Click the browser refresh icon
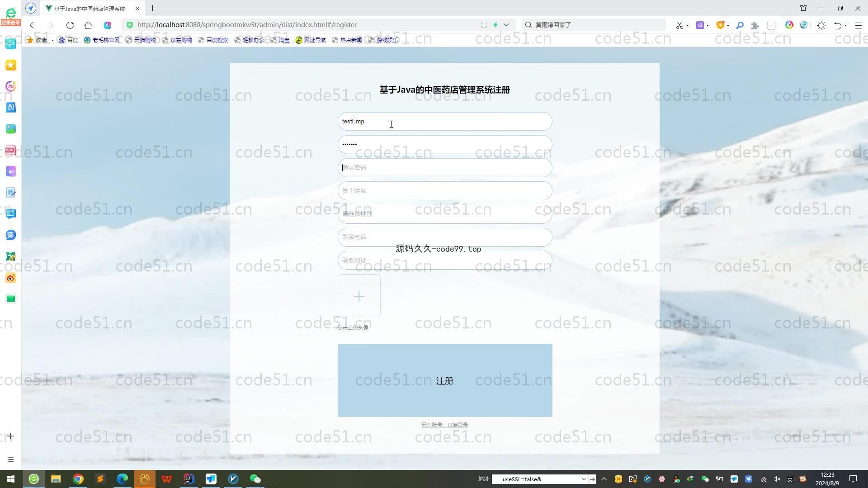Image resolution: width=868 pixels, height=488 pixels. click(x=70, y=25)
